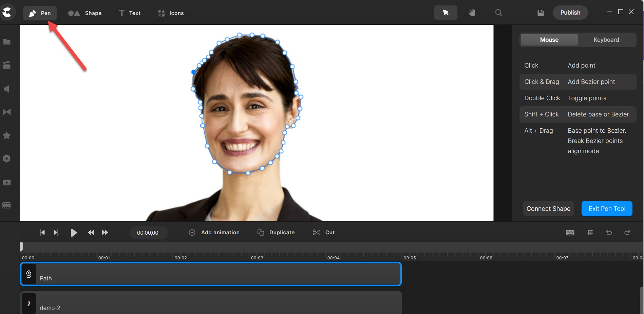644x314 pixels.
Task: Click the Undo icon above the timeline
Action: [x=609, y=233]
